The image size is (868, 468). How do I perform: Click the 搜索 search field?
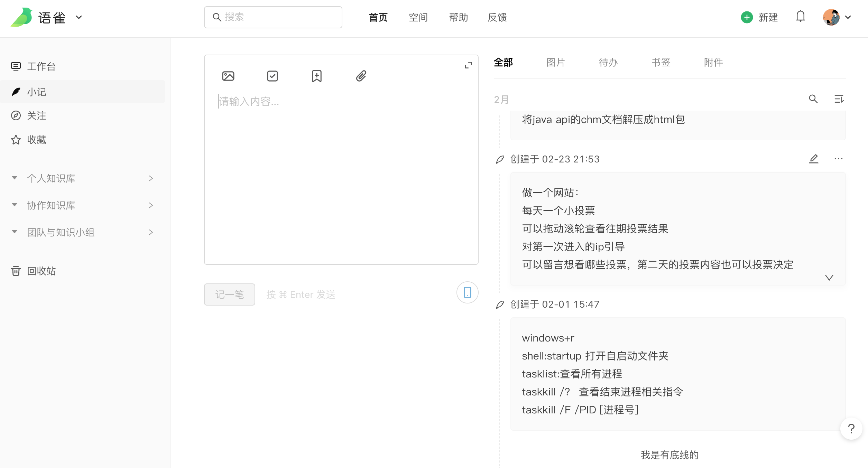click(x=273, y=17)
